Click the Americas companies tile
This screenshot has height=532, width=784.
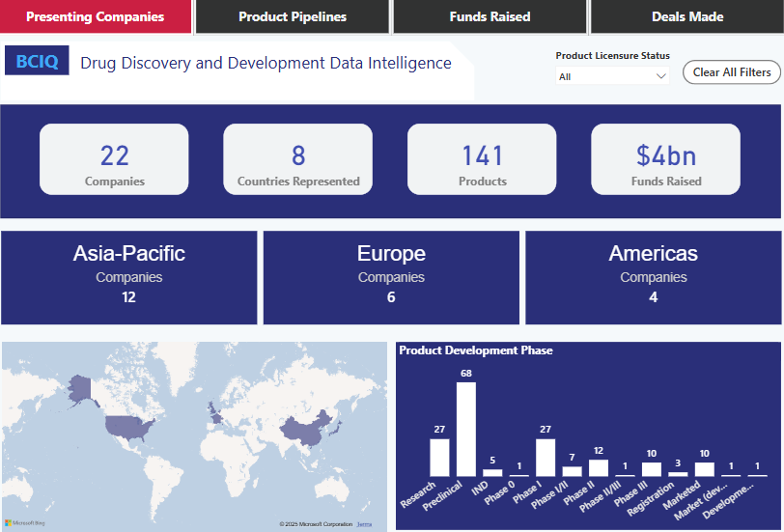(653, 277)
